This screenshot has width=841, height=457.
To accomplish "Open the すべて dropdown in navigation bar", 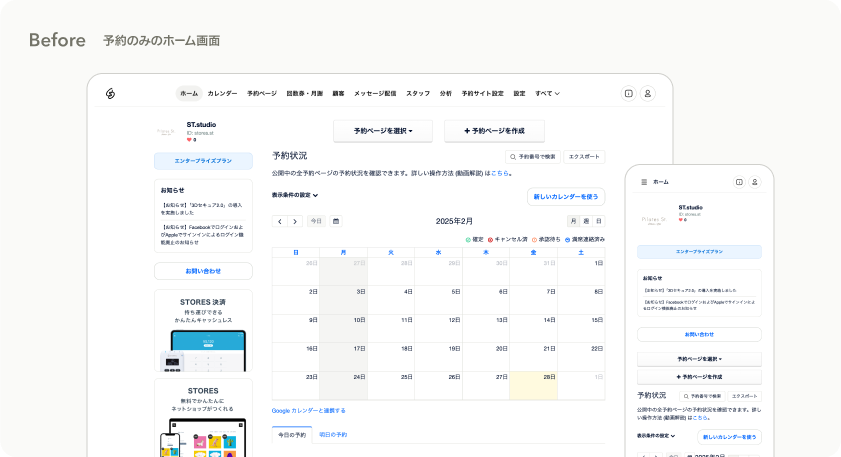I will coord(547,93).
